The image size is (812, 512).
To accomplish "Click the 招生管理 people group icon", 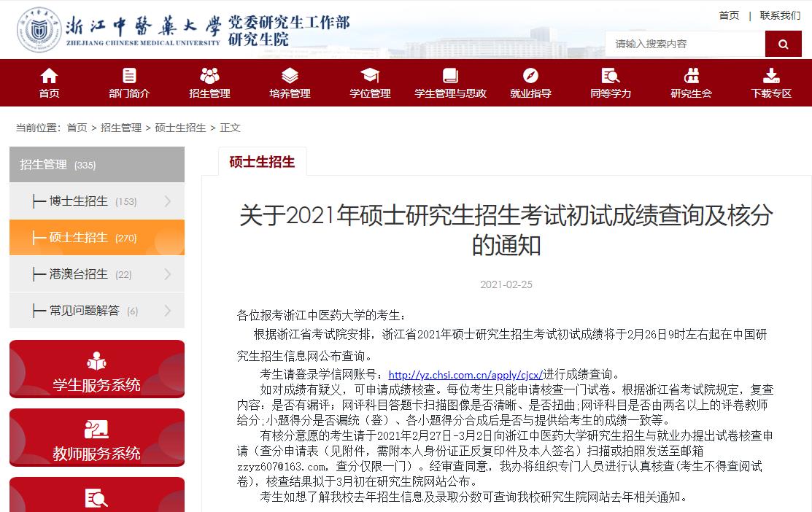I will tap(209, 75).
